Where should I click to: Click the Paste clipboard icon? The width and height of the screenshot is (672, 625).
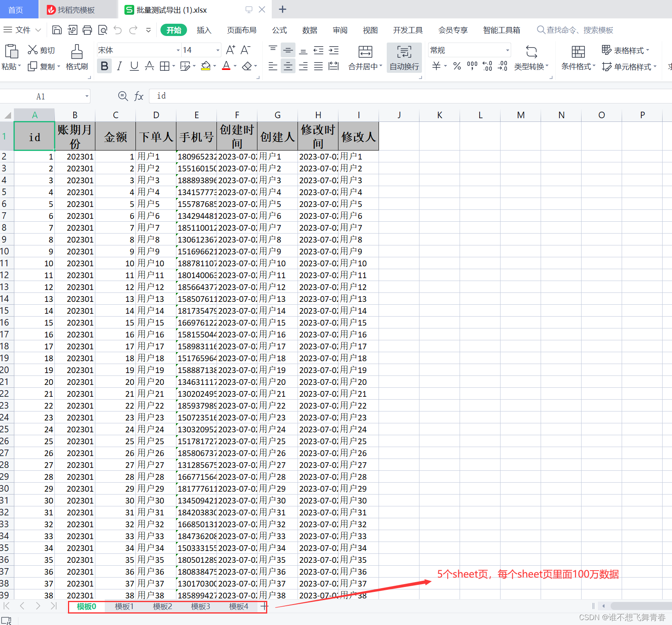pyautogui.click(x=11, y=52)
